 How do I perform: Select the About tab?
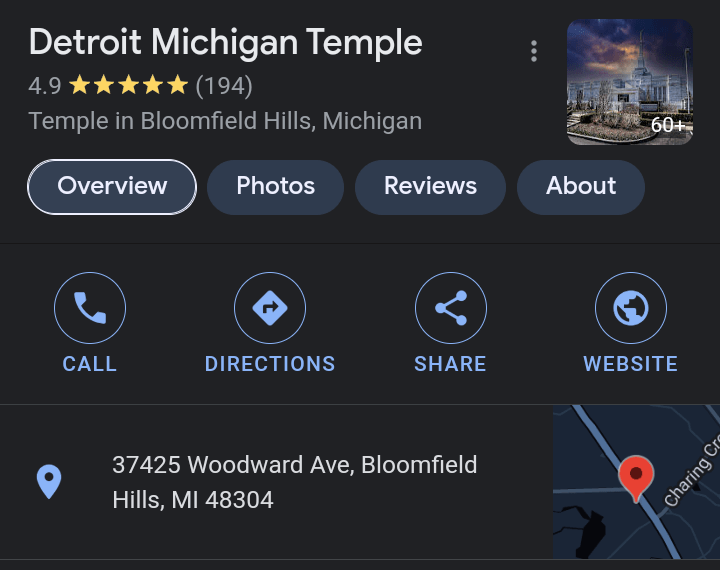pos(580,186)
